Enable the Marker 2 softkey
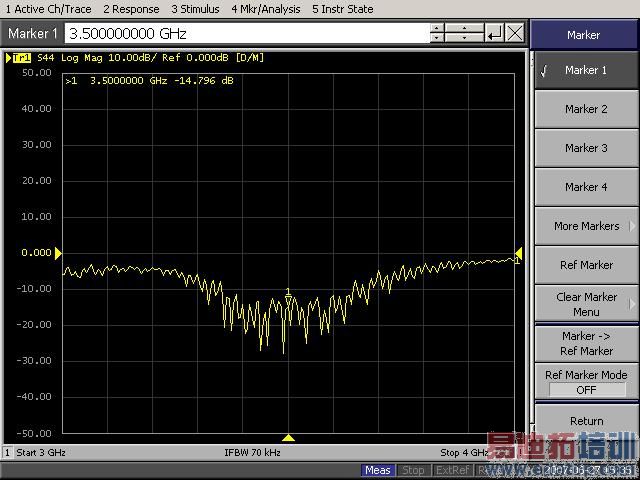The image size is (640, 480). click(x=586, y=109)
